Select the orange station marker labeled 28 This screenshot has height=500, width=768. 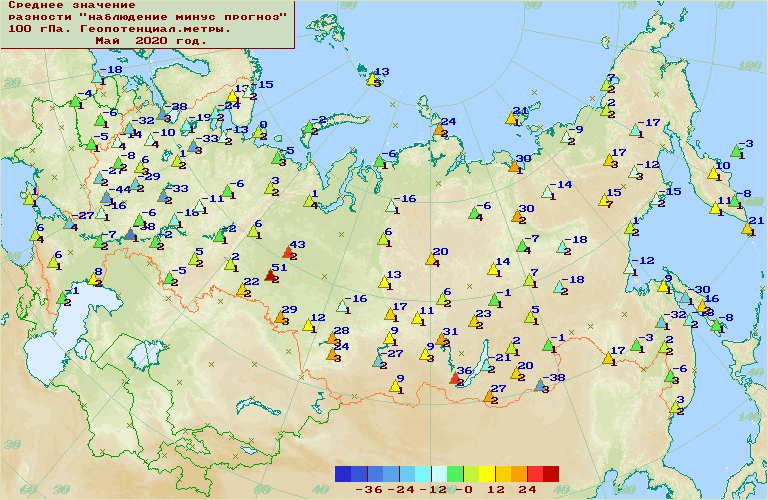point(332,338)
